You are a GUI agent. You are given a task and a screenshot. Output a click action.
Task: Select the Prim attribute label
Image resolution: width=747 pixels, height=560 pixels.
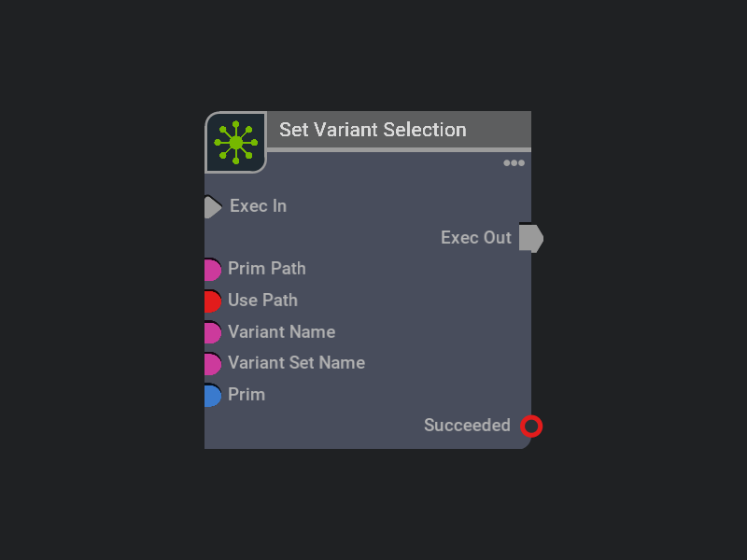coord(247,395)
